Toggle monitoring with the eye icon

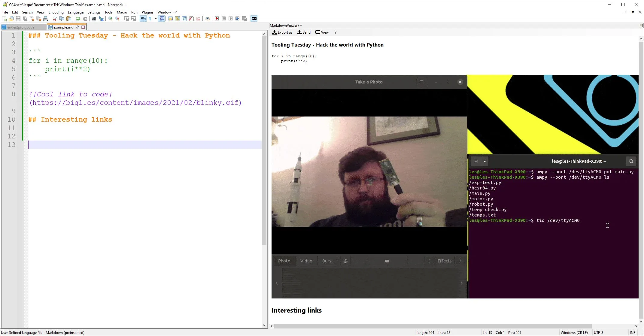208,19
